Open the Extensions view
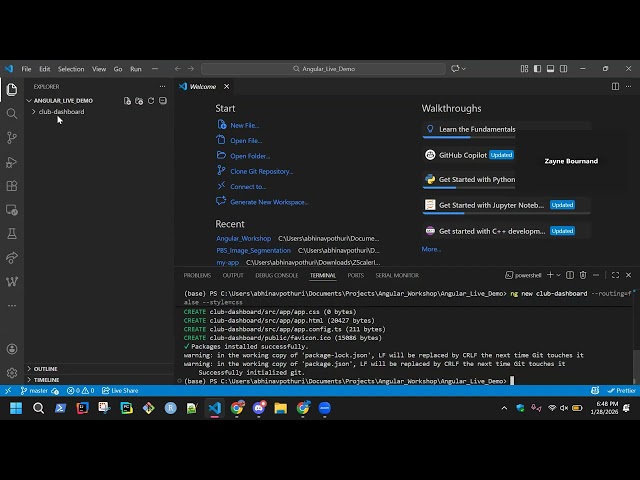This screenshot has height=480, width=640. click(12, 186)
